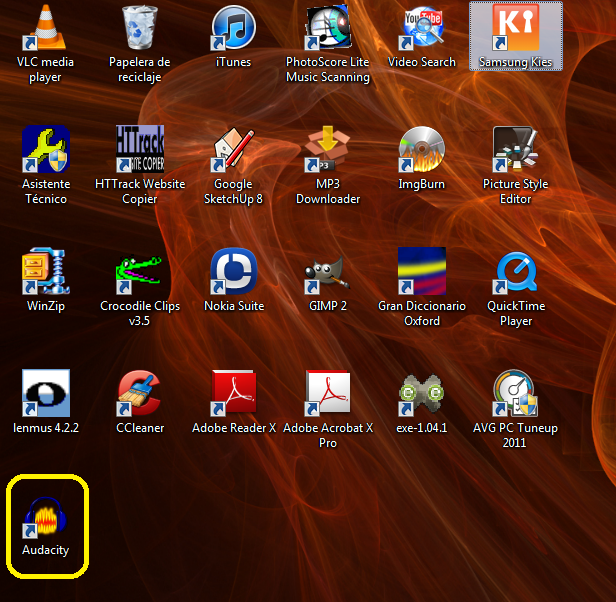
Task: Select the MP3 Downloader shortcut
Action: click(x=328, y=150)
